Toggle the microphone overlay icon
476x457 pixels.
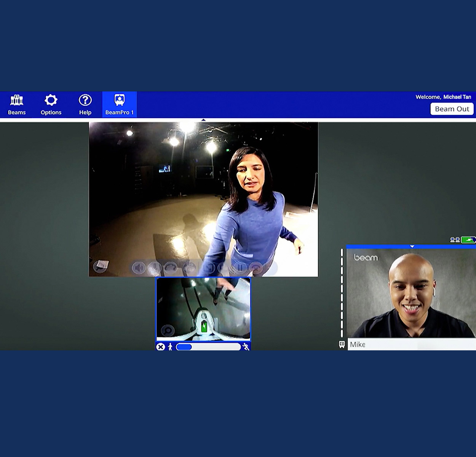click(154, 268)
